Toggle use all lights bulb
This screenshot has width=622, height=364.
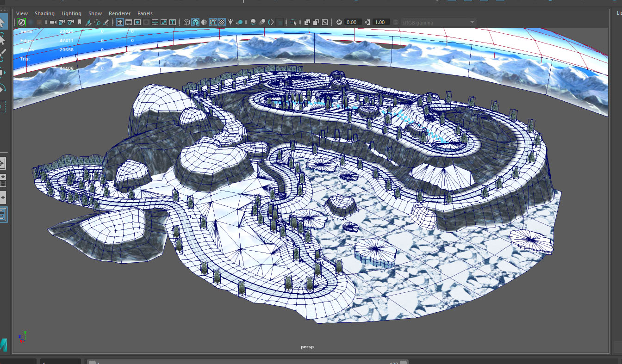tap(230, 22)
